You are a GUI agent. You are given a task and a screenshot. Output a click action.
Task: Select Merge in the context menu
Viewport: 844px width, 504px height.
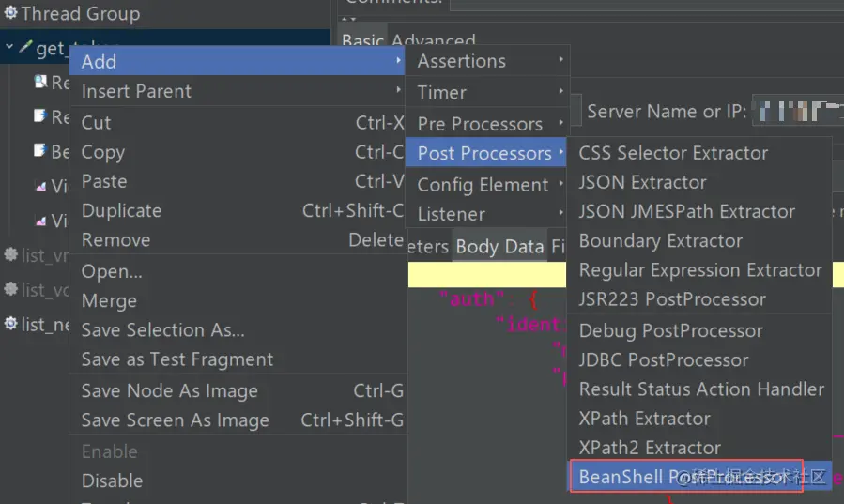[237, 300]
